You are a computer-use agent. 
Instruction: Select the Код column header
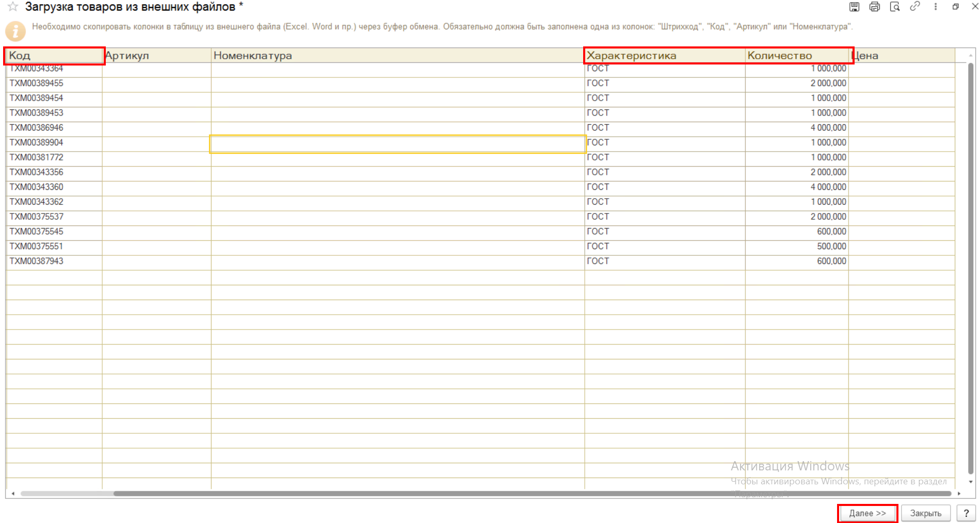pyautogui.click(x=54, y=55)
